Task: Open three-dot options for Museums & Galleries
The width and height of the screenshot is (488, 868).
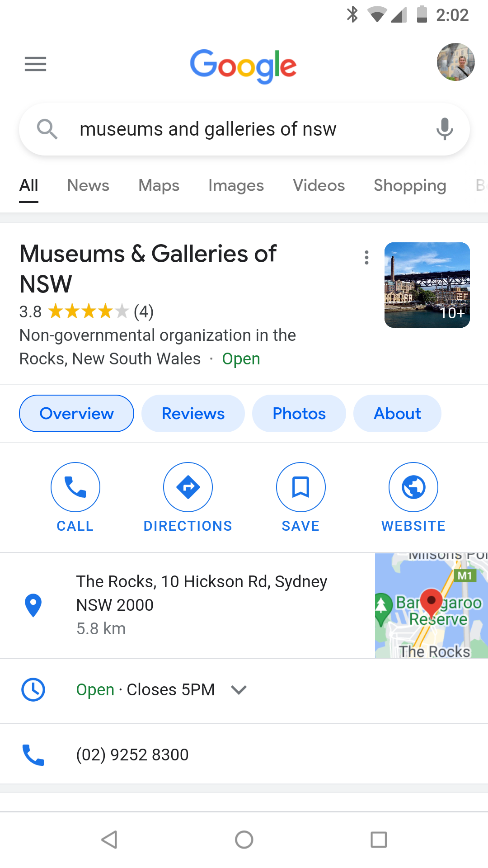Action: pyautogui.click(x=366, y=258)
